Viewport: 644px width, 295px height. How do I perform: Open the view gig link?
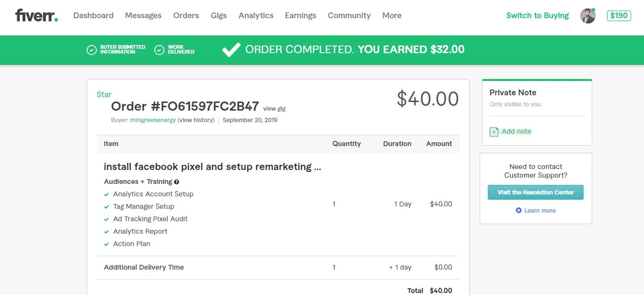[274, 109]
